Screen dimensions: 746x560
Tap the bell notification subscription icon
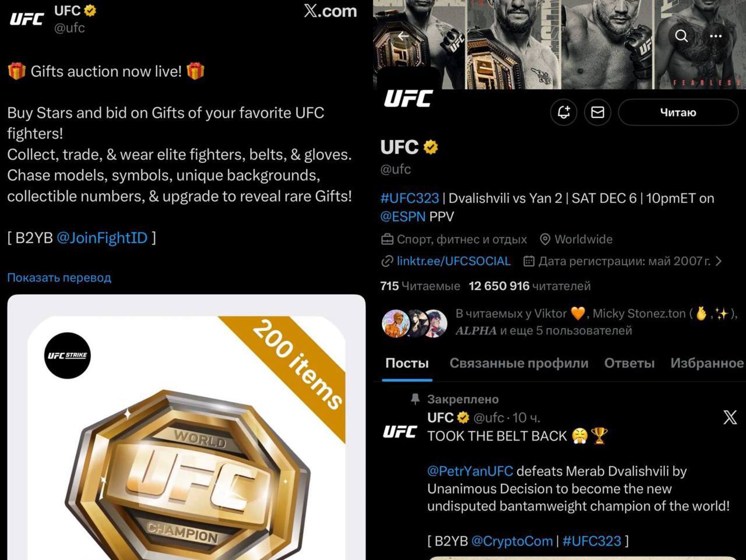[564, 112]
